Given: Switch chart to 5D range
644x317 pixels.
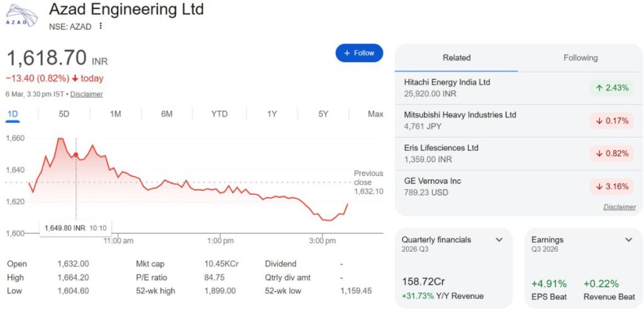Looking at the screenshot, I should pos(64,114).
